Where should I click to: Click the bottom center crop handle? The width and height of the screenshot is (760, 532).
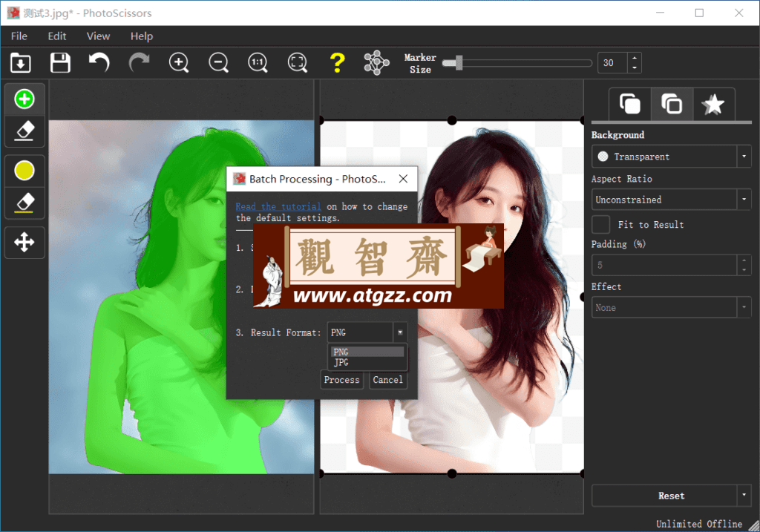(x=452, y=474)
